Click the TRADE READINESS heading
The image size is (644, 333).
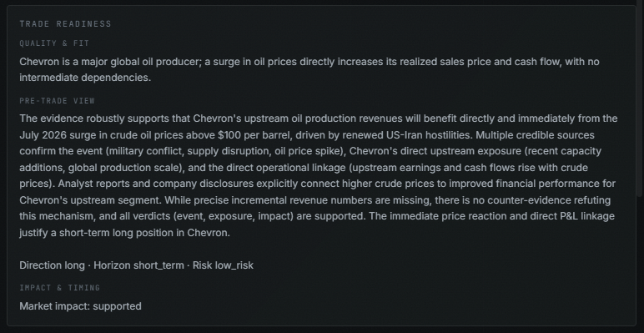pos(65,24)
